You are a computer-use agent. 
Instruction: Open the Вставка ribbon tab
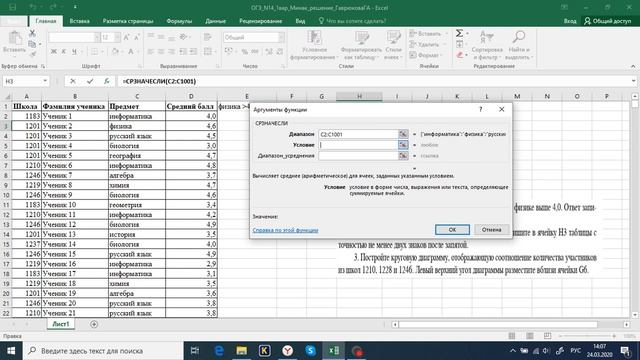80,21
